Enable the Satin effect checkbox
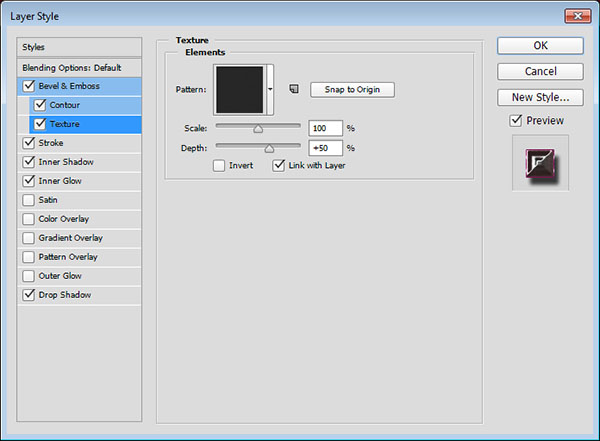The image size is (600, 441). point(27,200)
